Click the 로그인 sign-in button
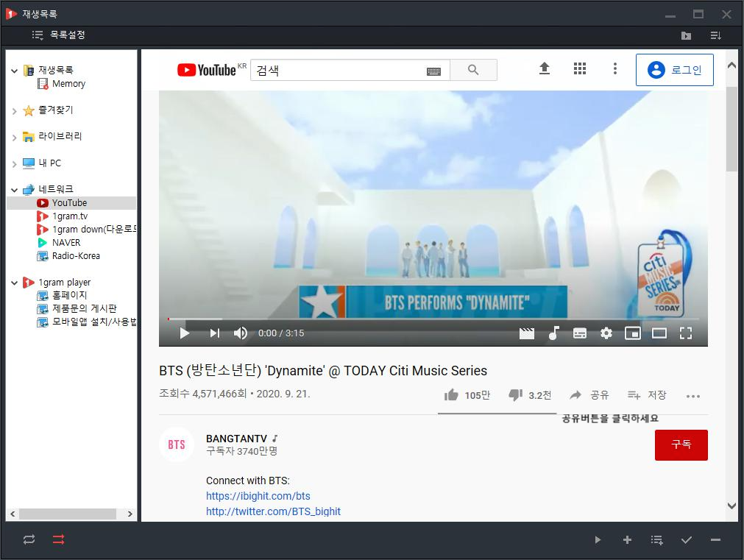Image resolution: width=744 pixels, height=560 pixels. coord(674,70)
